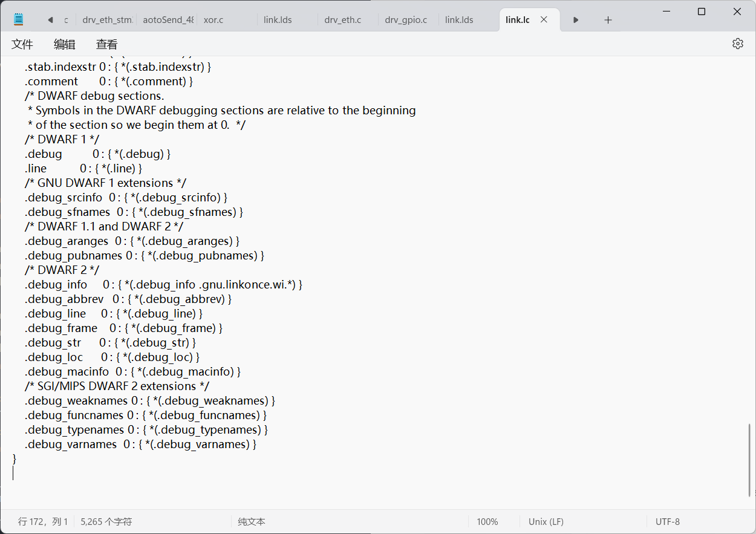Close the link.lc tab

tap(544, 19)
